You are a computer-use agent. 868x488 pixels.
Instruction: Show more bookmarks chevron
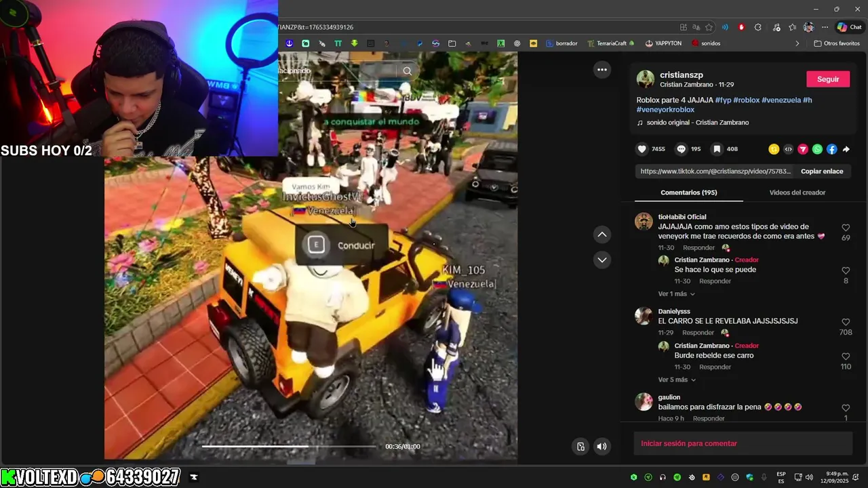797,43
